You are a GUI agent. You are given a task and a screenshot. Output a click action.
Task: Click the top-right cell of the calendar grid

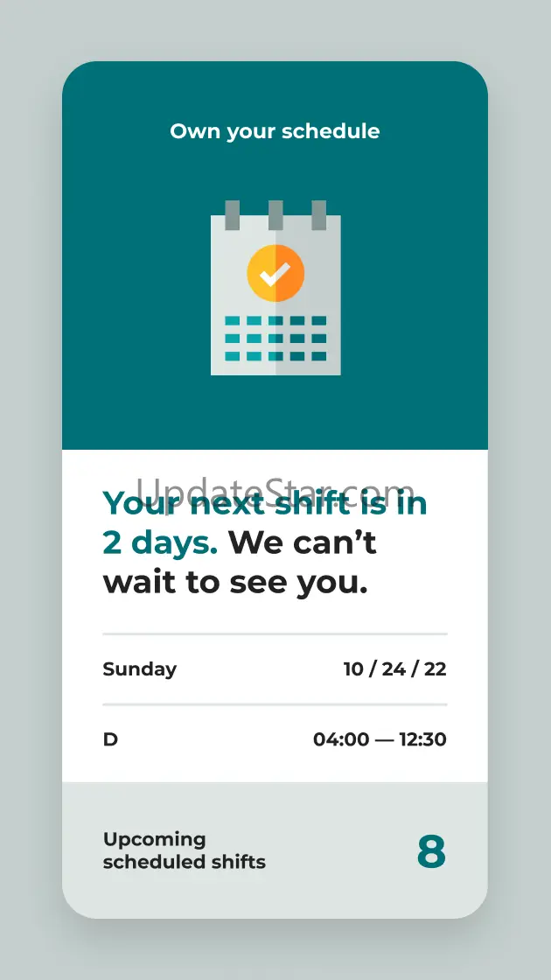coord(319,321)
